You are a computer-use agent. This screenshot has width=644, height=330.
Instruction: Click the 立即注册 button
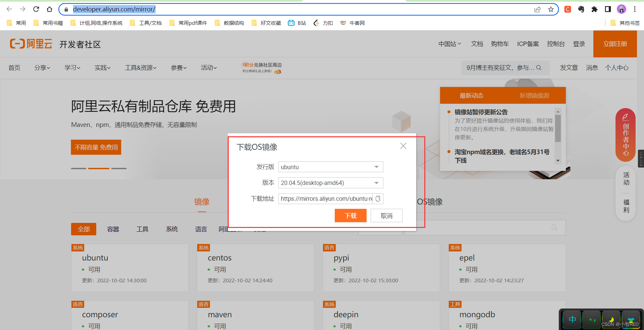(615, 44)
